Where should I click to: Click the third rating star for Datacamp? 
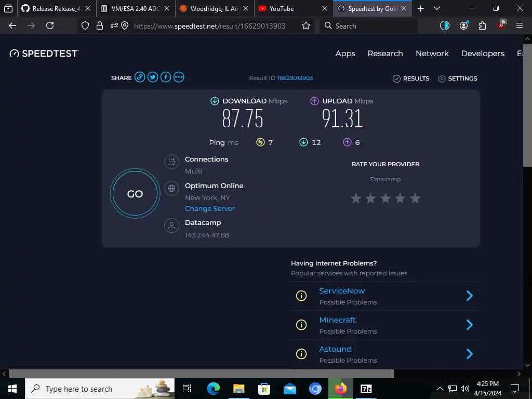[385, 198]
